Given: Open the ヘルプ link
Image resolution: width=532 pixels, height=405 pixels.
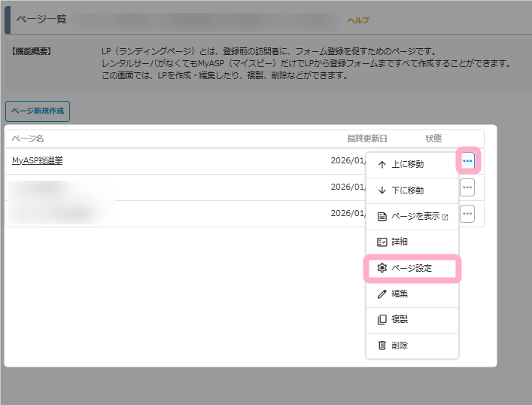Looking at the screenshot, I should pos(358,20).
